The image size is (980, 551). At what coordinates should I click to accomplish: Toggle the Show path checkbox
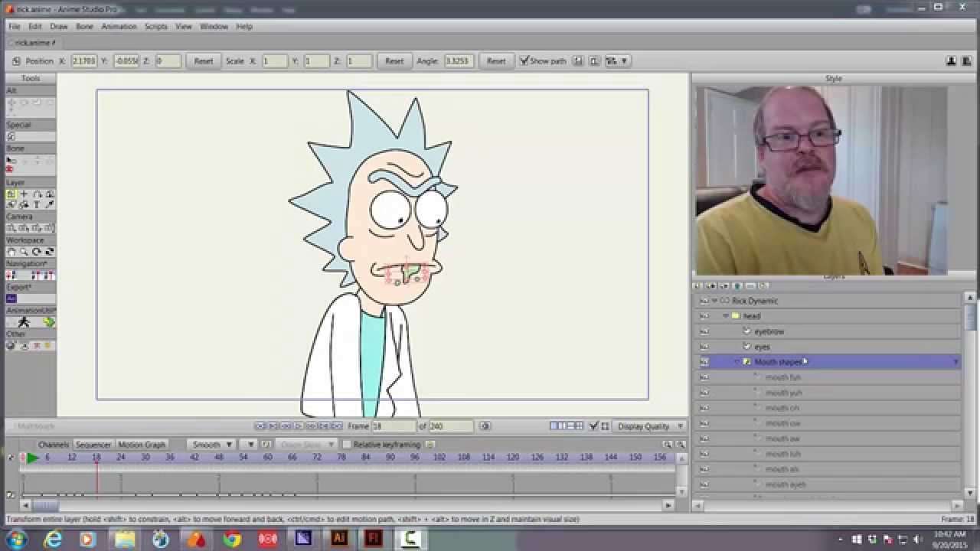click(524, 60)
